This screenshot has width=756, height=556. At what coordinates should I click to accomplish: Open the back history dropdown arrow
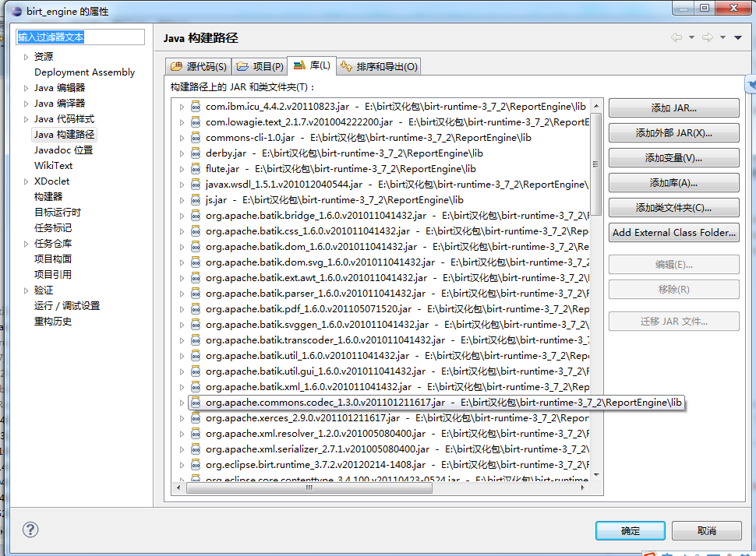[691, 37]
